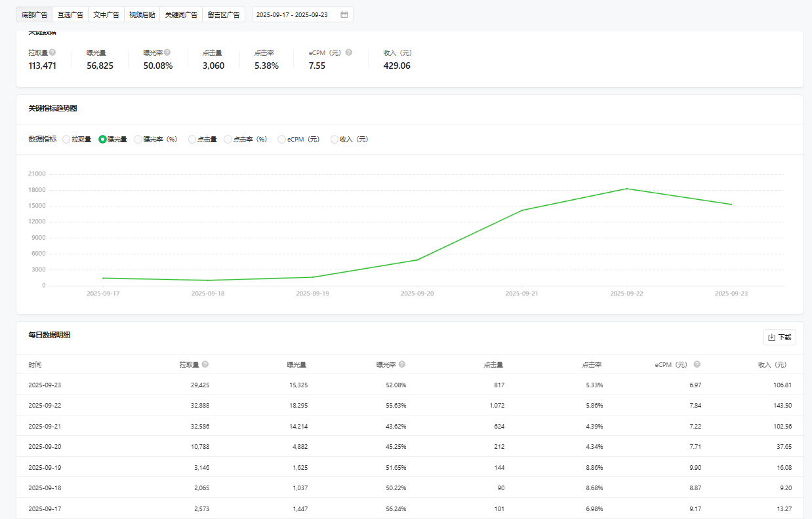Viewport: 812px width, 519px height.
Task: Click the 56.24% exposure rate cell
Action: [396, 509]
